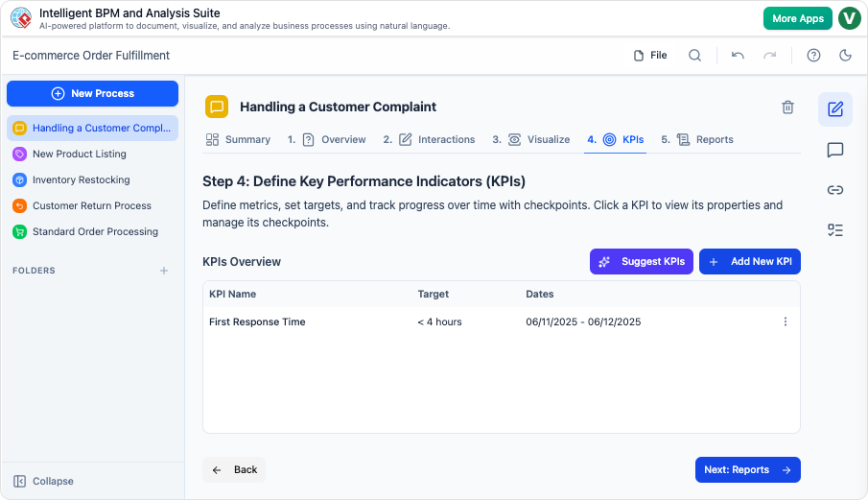Select the KPIs tab
This screenshot has width=868, height=500.
click(x=615, y=139)
